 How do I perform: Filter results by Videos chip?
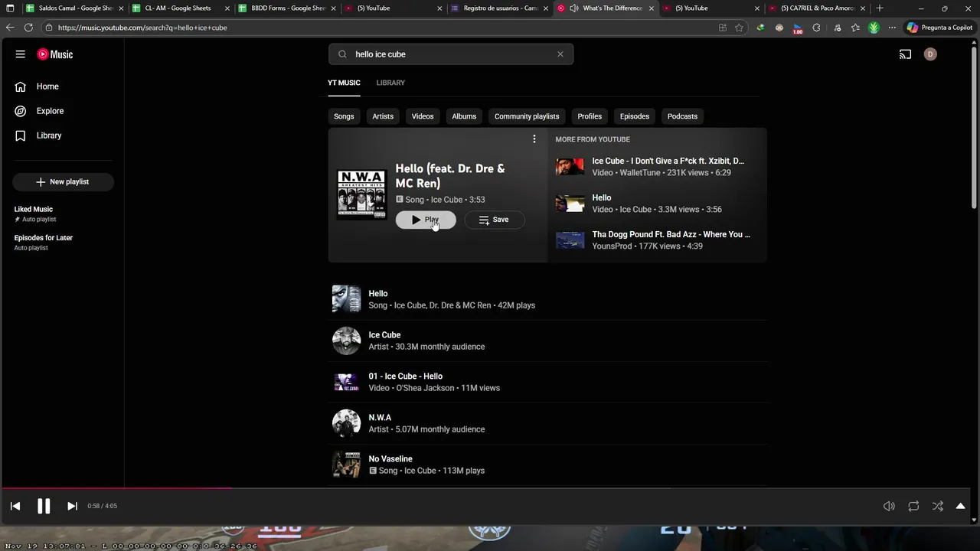423,116
